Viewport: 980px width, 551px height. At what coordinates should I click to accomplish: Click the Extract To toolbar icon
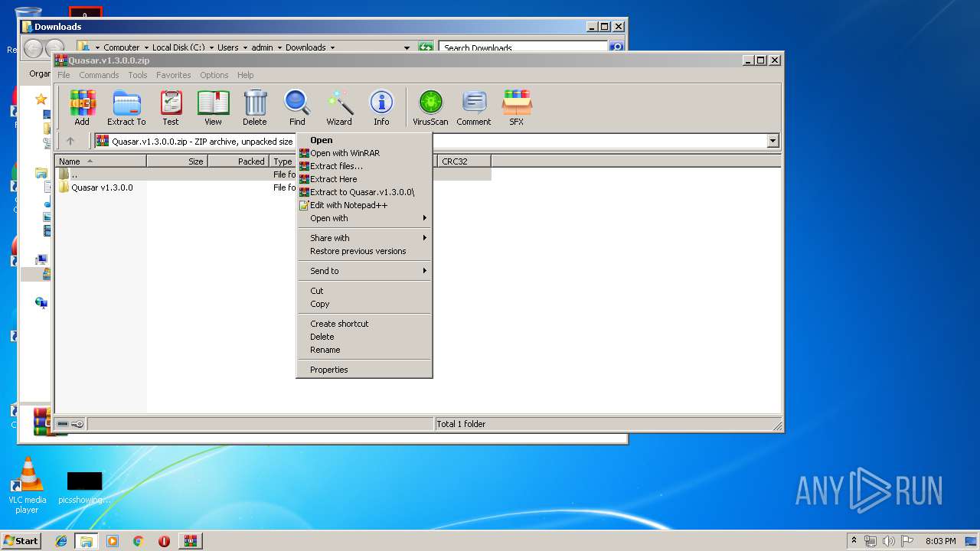[x=126, y=108]
